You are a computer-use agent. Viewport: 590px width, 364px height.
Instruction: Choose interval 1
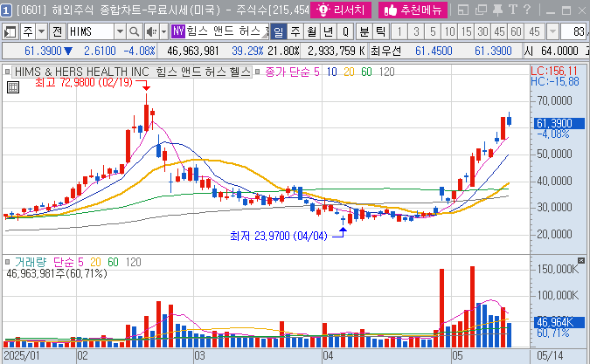pos(399,32)
